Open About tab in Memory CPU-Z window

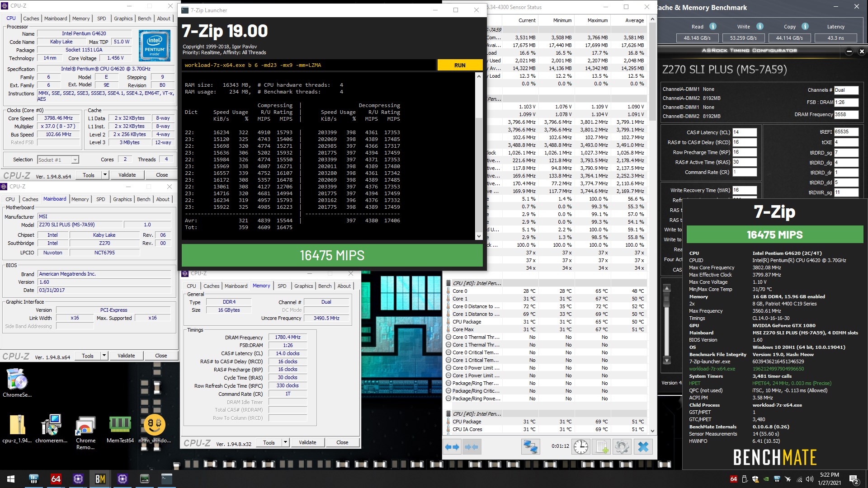click(344, 286)
